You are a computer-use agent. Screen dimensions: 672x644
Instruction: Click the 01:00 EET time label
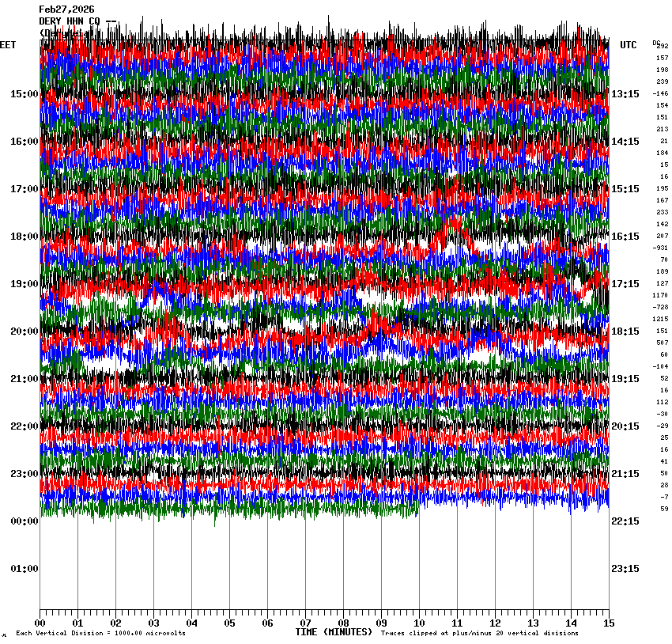pos(24,569)
